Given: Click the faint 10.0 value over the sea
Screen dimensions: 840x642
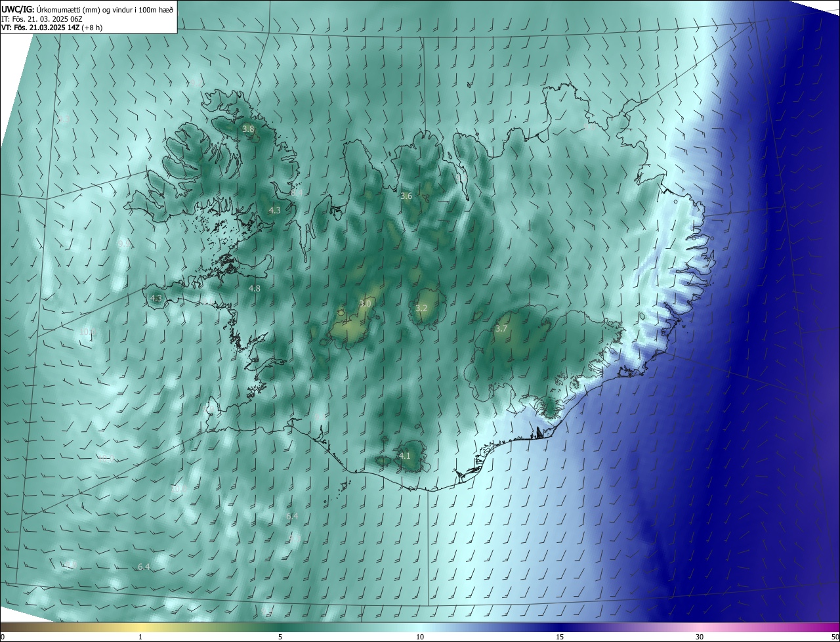Looking at the screenshot, I should tap(88, 332).
